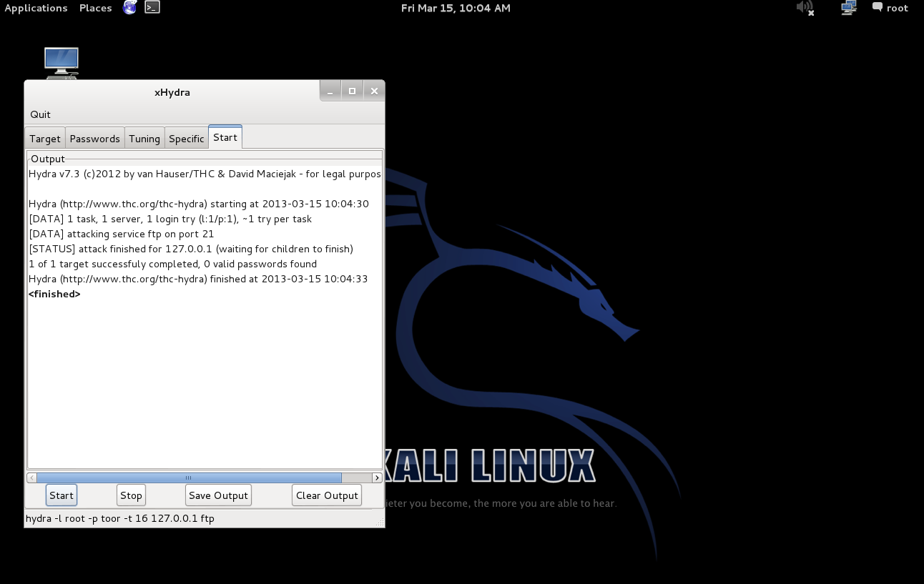Image resolution: width=924 pixels, height=584 pixels.
Task: Click the '[DATA] 1 task, 1 server' line
Action: coord(170,219)
